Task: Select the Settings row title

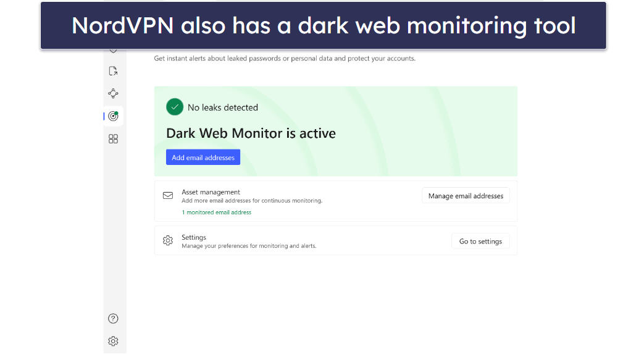Action: 194,237
